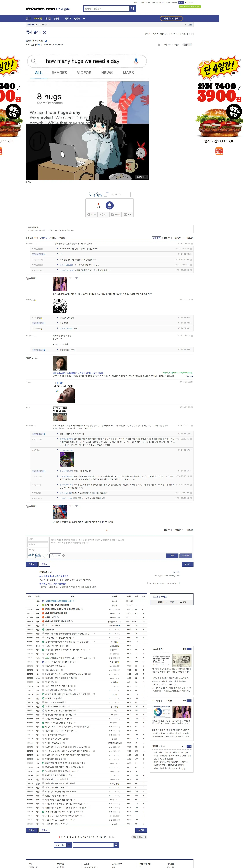This screenshot has height=868, width=246.
Task: Open the 마이너갤 navigation menu item
Action: (x=38, y=19)
